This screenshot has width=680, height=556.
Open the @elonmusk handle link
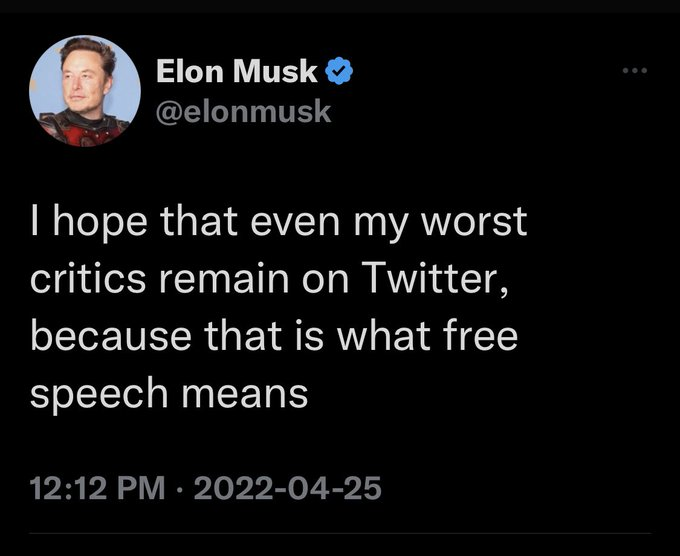[244, 111]
